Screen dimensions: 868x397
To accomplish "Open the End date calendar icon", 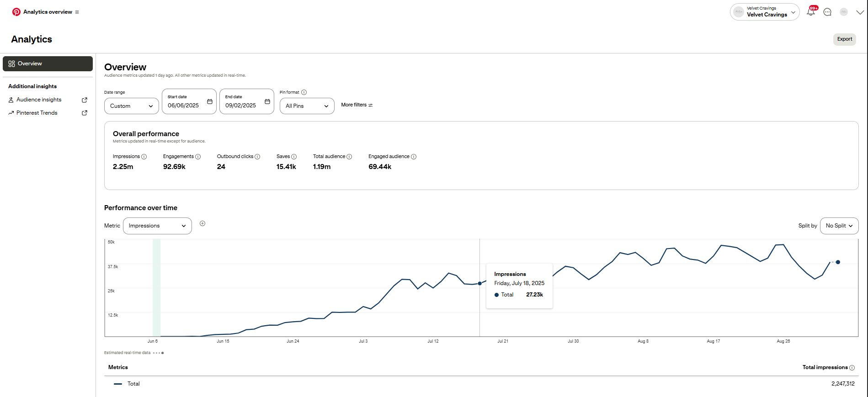I will coord(267,101).
